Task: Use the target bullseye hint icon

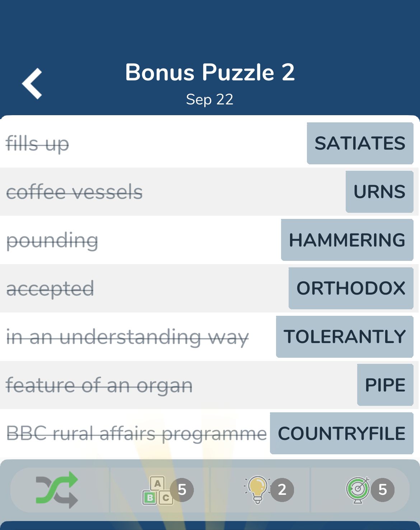Action: point(358,490)
